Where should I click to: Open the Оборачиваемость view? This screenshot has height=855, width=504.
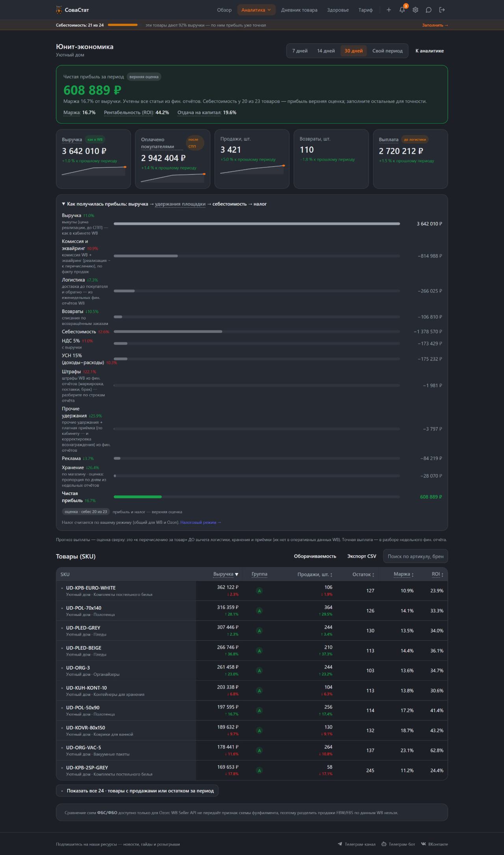click(315, 556)
